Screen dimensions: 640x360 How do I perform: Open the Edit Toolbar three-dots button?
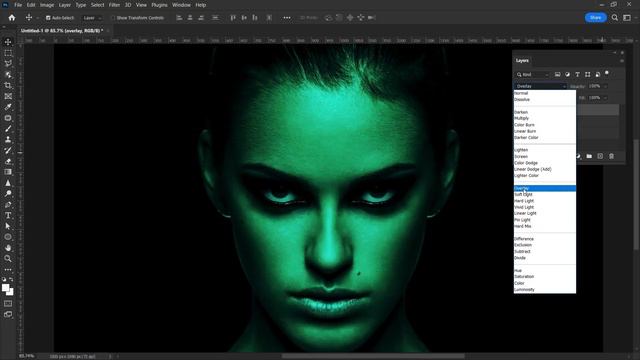tap(8, 270)
